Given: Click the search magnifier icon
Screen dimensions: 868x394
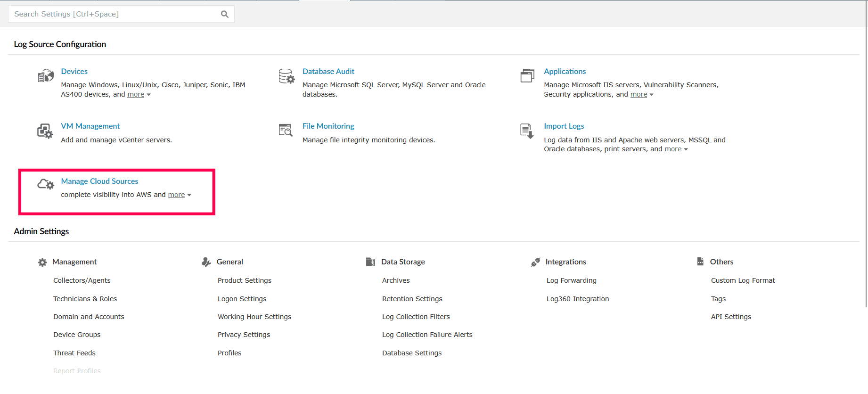Looking at the screenshot, I should [x=225, y=14].
